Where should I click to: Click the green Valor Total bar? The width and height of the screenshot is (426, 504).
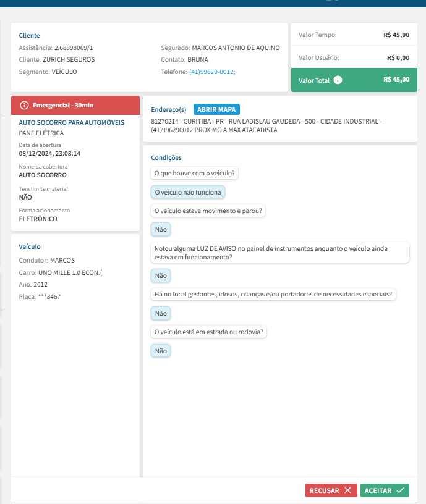coord(354,80)
